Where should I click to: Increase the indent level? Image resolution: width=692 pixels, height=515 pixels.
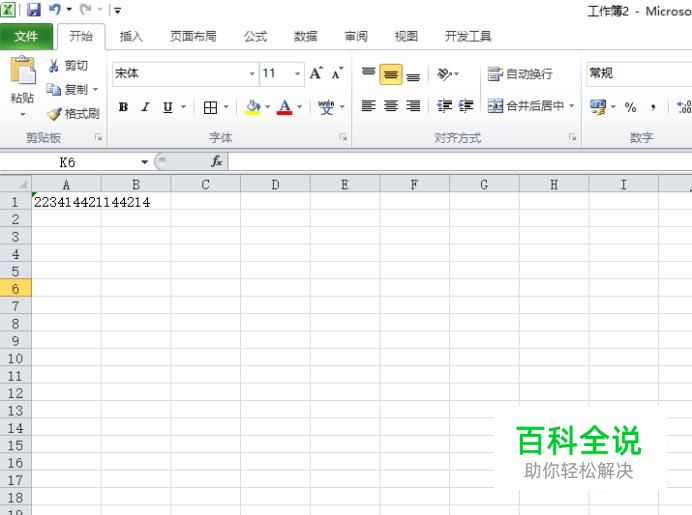click(466, 106)
